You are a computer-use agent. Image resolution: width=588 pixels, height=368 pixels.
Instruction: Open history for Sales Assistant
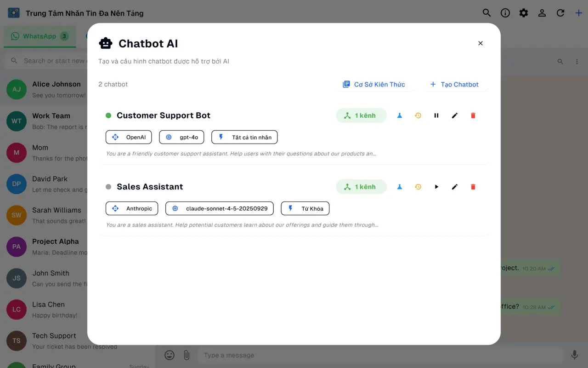click(x=418, y=187)
